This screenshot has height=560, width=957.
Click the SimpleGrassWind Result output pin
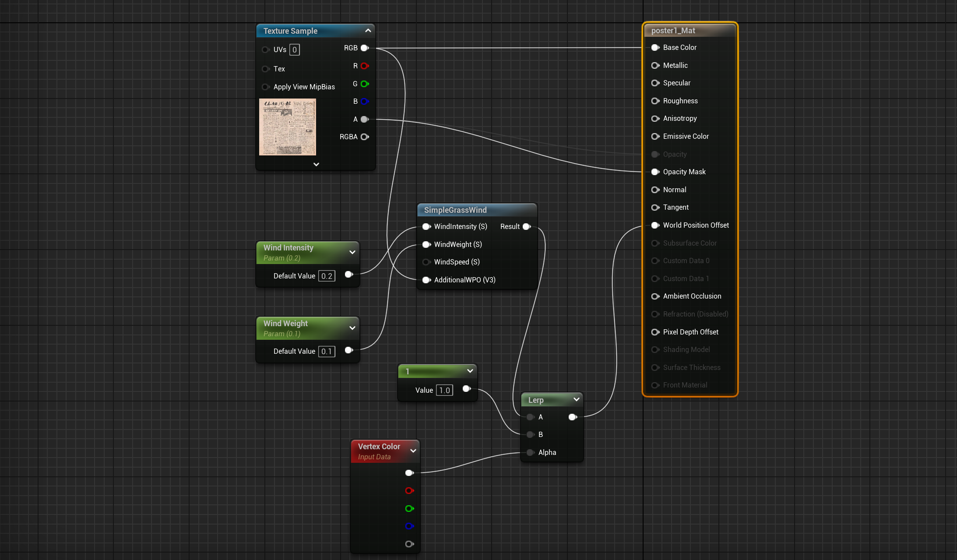click(x=527, y=227)
